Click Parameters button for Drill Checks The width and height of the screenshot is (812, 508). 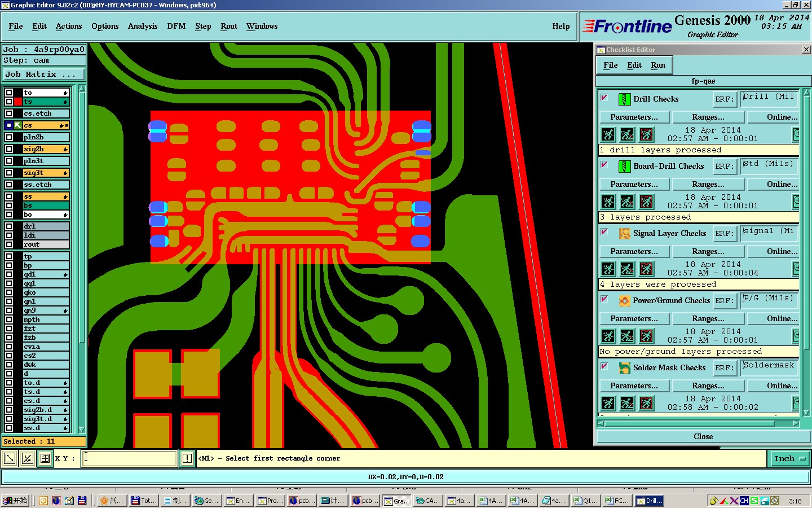pyautogui.click(x=634, y=117)
